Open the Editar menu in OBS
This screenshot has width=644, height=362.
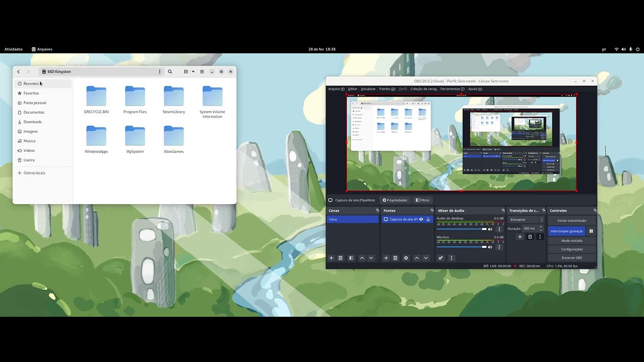353,89
